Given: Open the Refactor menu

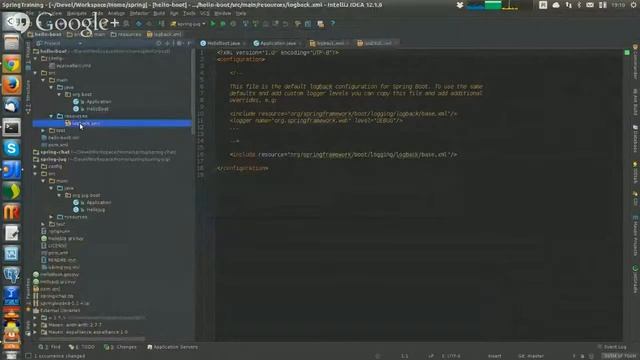Looking at the screenshot, I should click(139, 13).
